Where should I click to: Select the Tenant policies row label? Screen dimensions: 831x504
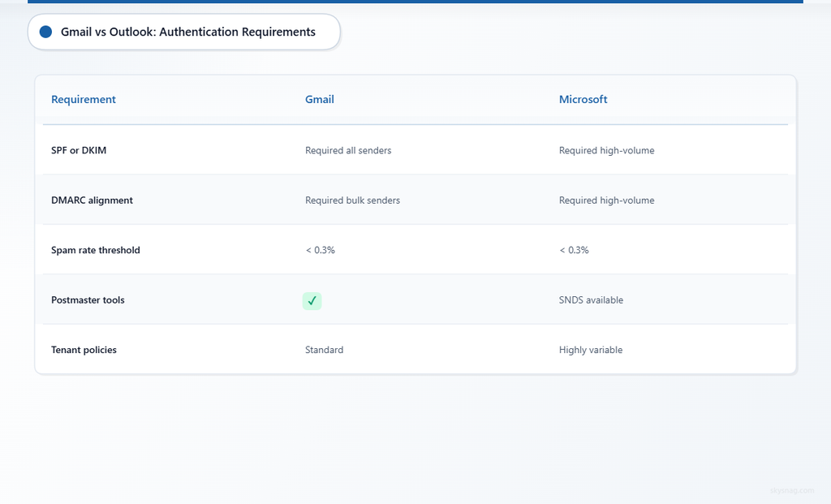pyautogui.click(x=84, y=350)
